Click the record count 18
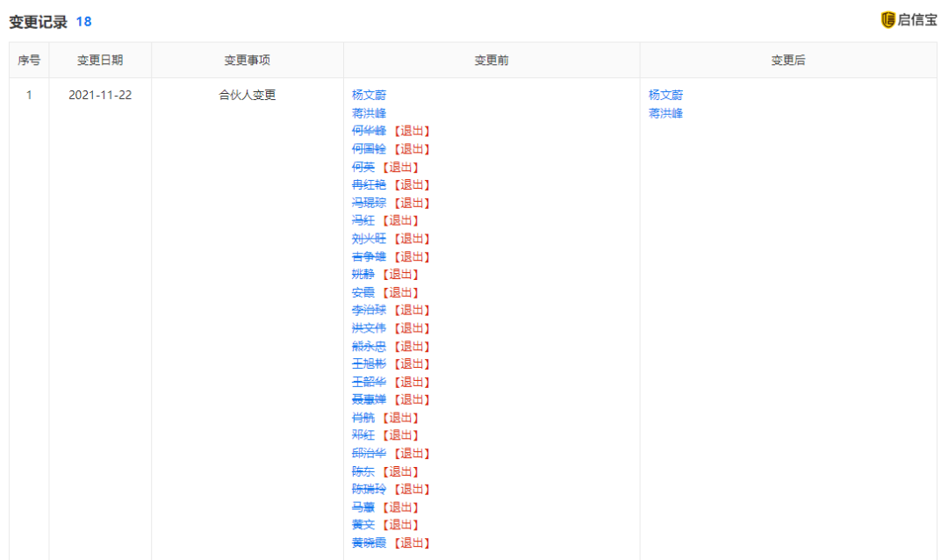The width and height of the screenshot is (948, 560). pos(83,22)
